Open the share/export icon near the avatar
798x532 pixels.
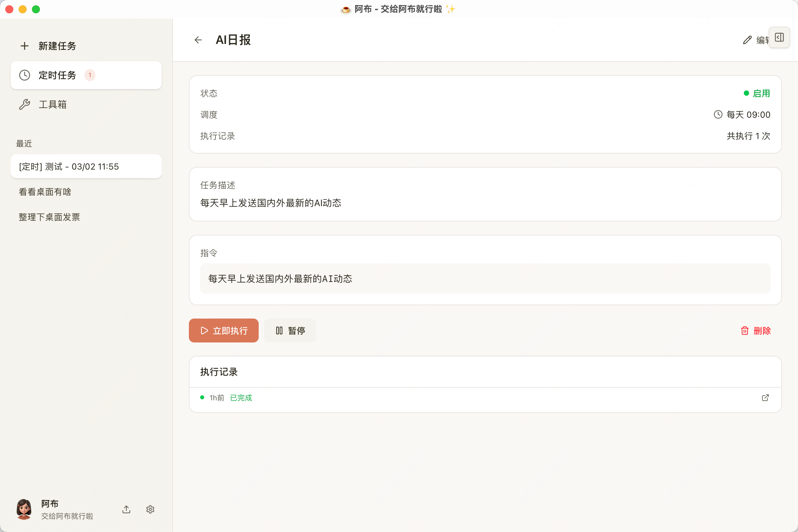click(x=126, y=509)
